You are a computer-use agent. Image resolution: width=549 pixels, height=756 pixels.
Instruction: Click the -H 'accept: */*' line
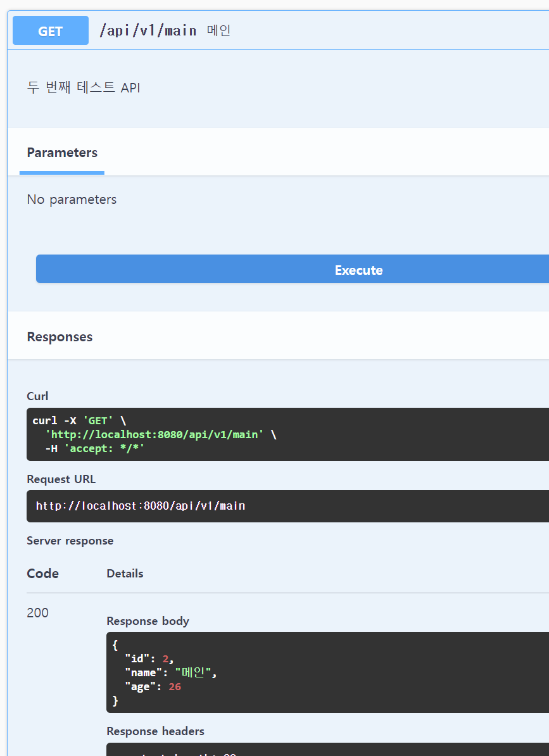tap(94, 448)
